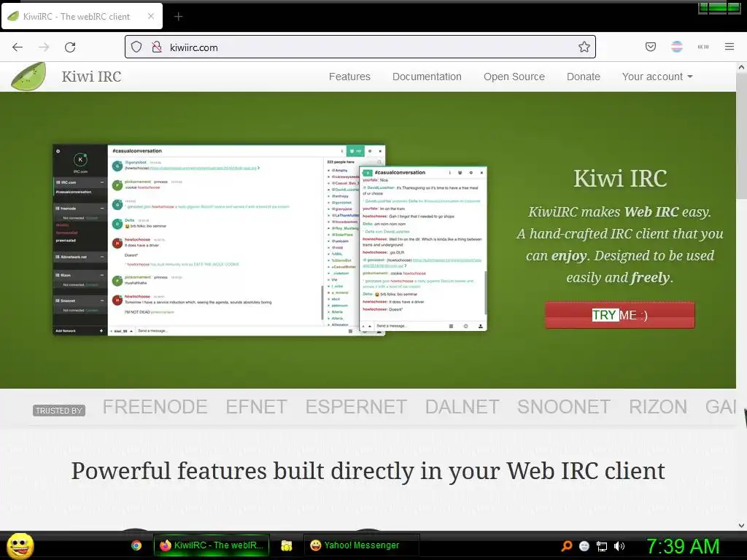The image size is (747, 560).
Task: Open the Donate page
Action: coord(583,77)
